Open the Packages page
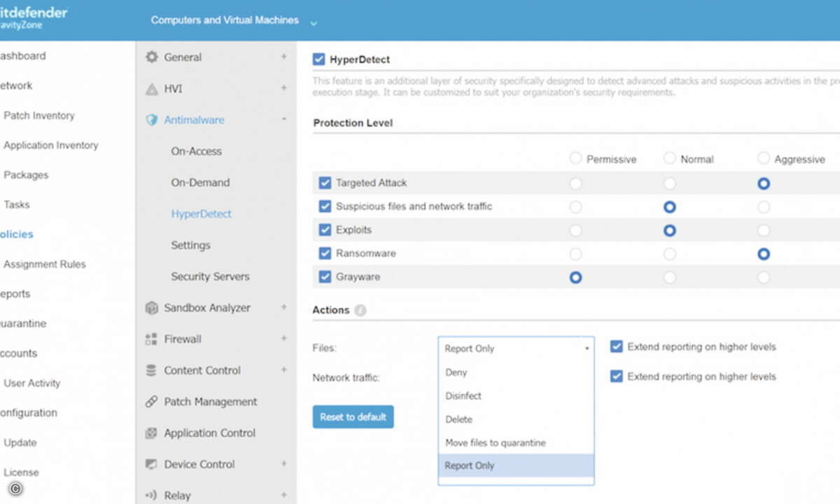 pos(25,175)
